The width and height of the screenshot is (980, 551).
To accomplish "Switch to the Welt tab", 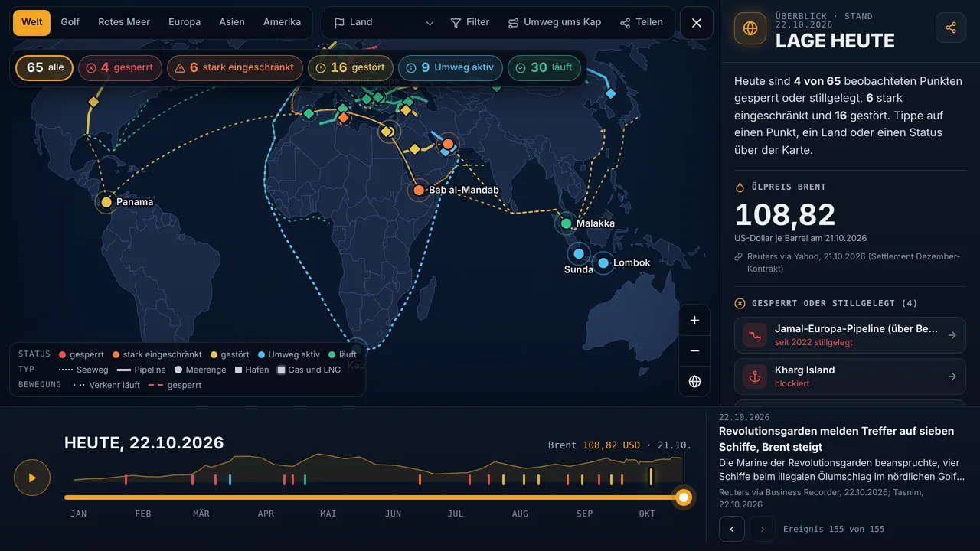I will tap(32, 22).
